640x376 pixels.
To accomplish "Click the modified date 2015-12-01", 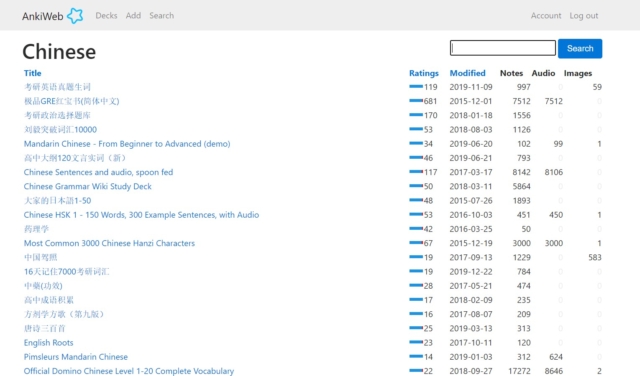I will pos(471,101).
